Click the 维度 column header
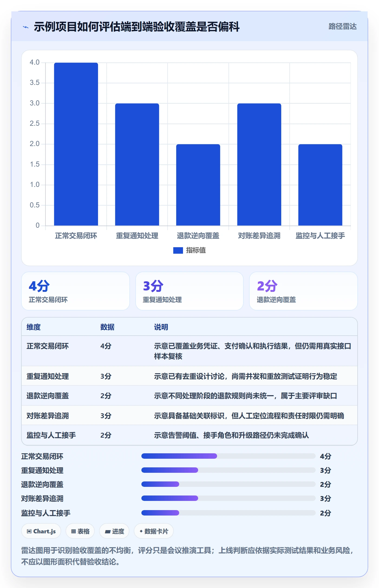The image size is (379, 588). tap(34, 327)
